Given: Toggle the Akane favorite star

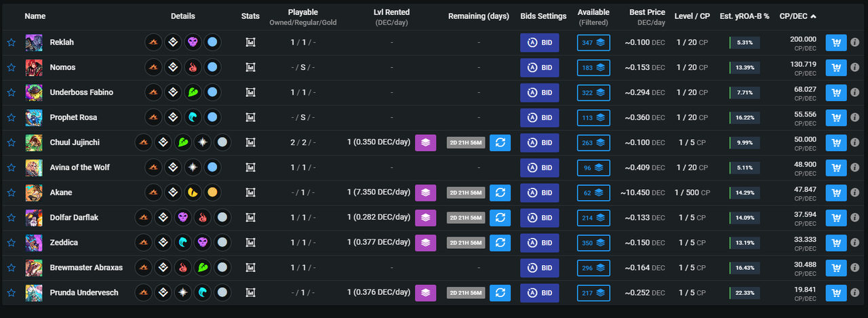Looking at the screenshot, I should click(11, 193).
